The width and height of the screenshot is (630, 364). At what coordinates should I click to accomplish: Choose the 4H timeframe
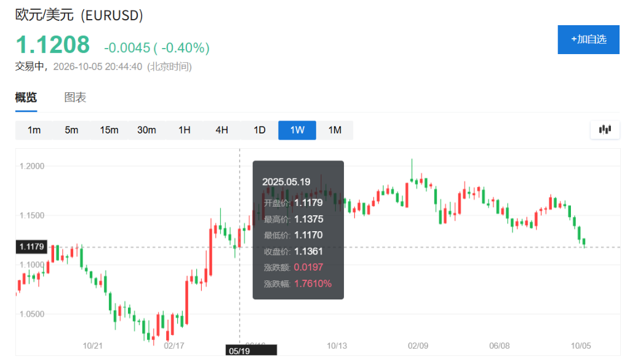click(x=221, y=130)
